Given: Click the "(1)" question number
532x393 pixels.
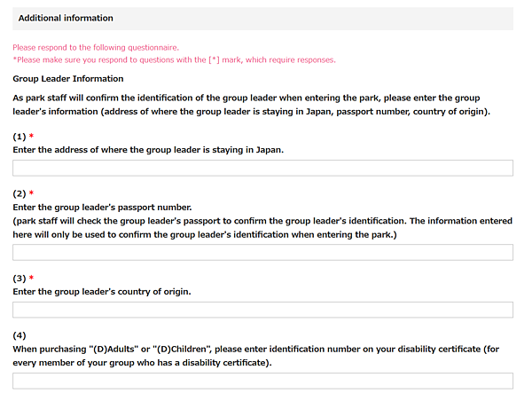Looking at the screenshot, I should (x=20, y=137).
